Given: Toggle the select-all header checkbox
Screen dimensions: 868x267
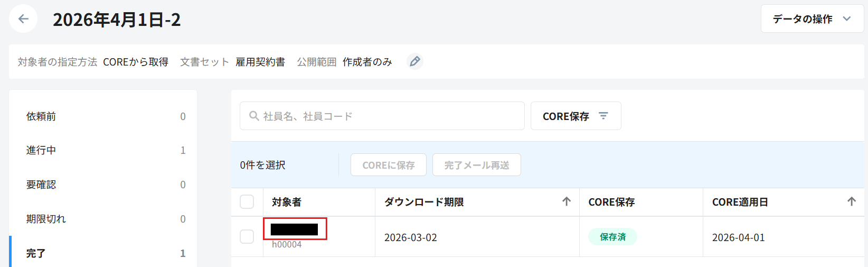Looking at the screenshot, I should [x=247, y=202].
